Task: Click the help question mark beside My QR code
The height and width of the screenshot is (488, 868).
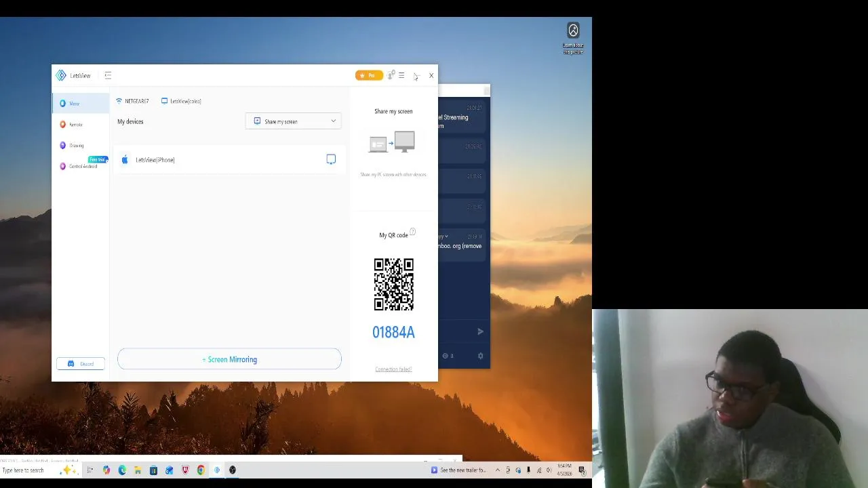Action: (x=412, y=232)
